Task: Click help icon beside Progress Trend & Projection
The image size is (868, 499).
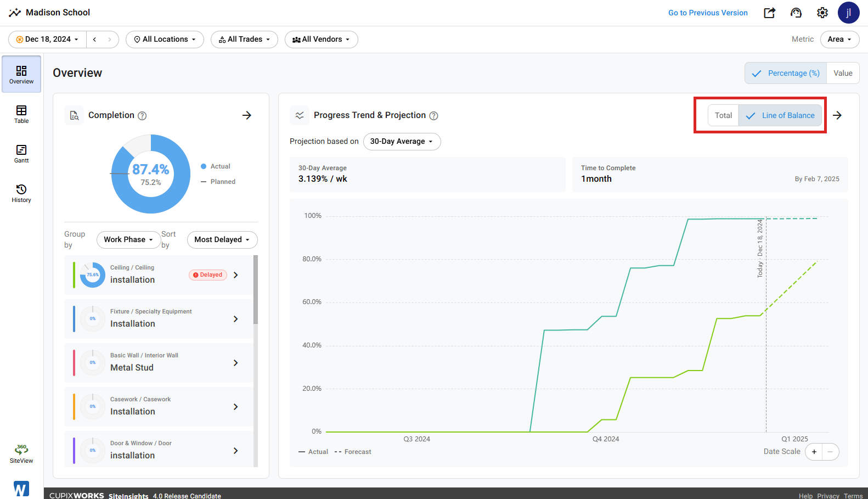Action: pyautogui.click(x=433, y=115)
